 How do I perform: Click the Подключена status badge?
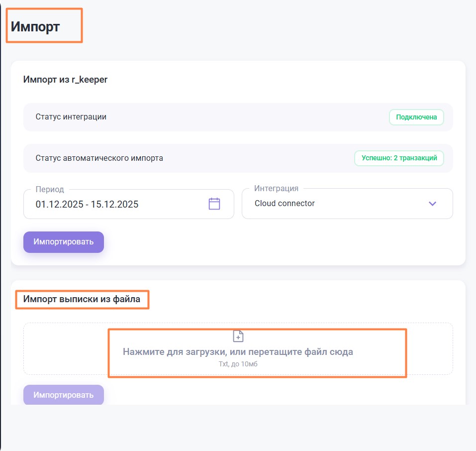coord(416,117)
